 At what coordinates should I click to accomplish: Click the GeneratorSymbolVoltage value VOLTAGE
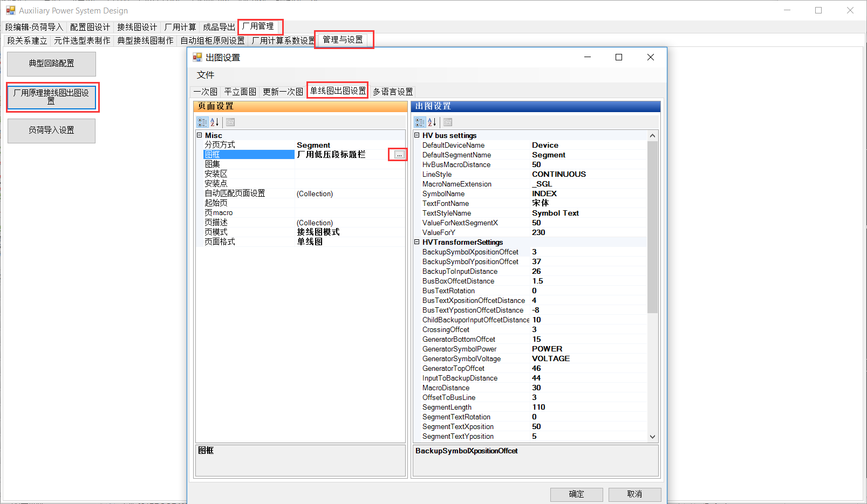pos(551,358)
